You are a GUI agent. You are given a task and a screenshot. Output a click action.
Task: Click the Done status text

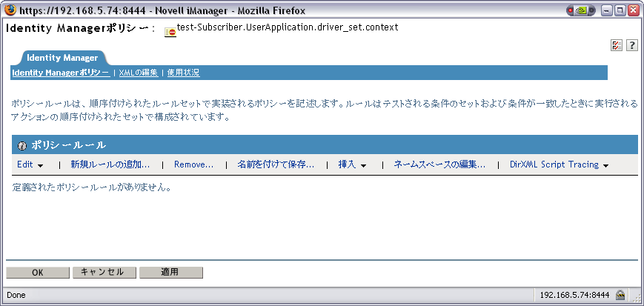[16, 295]
